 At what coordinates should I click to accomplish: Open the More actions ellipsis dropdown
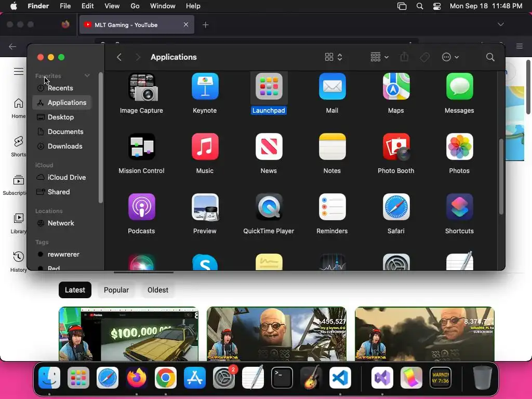coord(450,57)
